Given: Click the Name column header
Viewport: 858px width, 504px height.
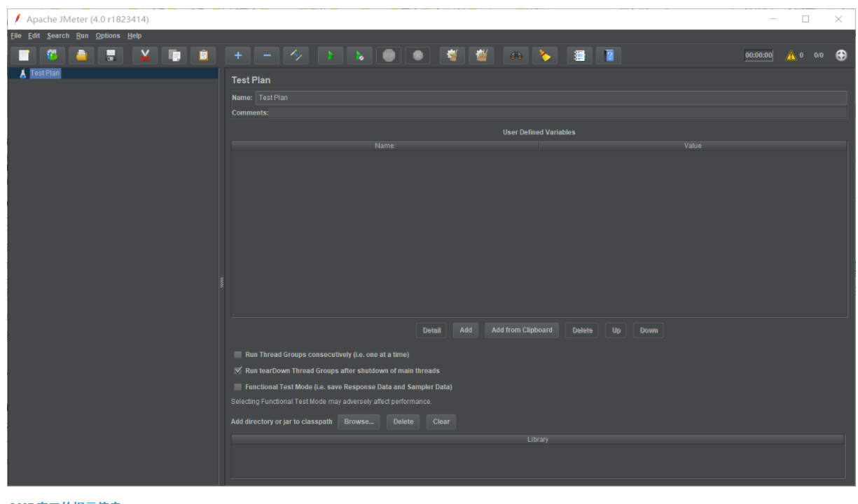Looking at the screenshot, I should point(385,146).
